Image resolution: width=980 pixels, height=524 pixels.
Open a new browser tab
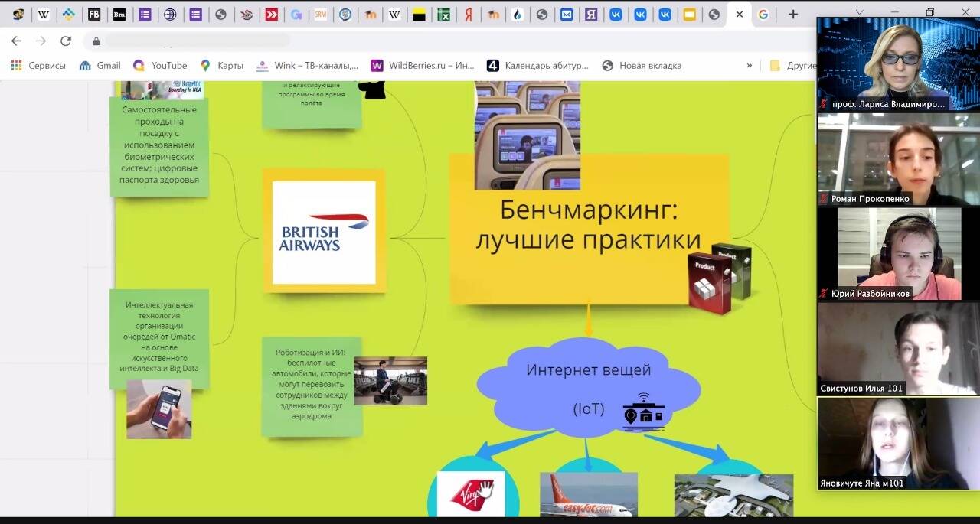click(x=793, y=14)
